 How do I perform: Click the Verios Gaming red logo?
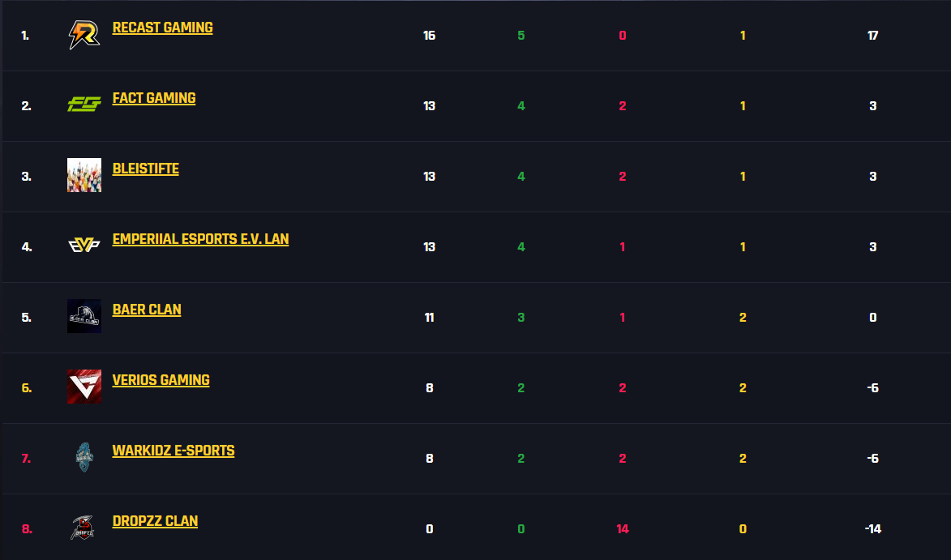click(84, 386)
